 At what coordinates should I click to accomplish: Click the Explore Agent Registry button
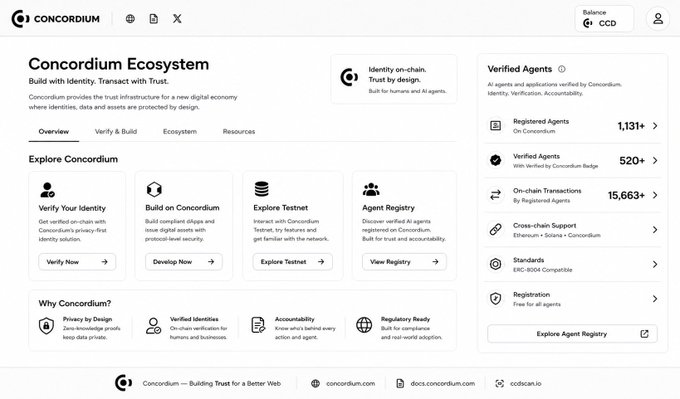(x=572, y=334)
